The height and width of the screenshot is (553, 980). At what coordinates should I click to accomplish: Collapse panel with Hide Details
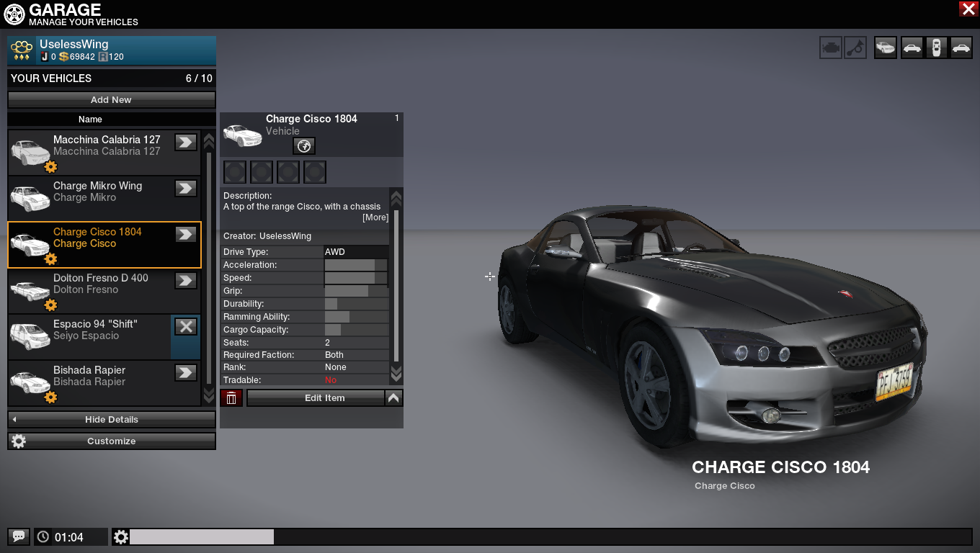coord(112,419)
